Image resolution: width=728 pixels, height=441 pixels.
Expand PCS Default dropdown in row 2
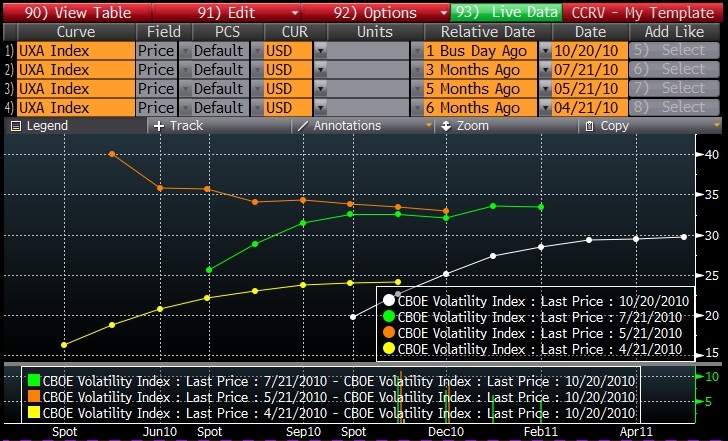point(257,70)
